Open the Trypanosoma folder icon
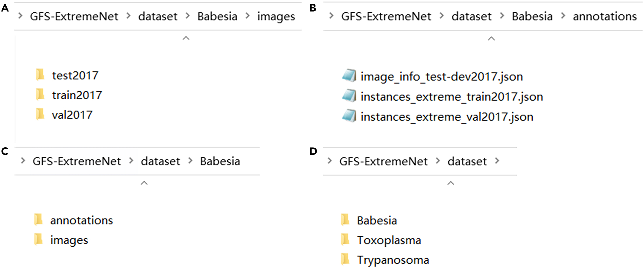This screenshot has width=644, height=268. tap(345, 259)
